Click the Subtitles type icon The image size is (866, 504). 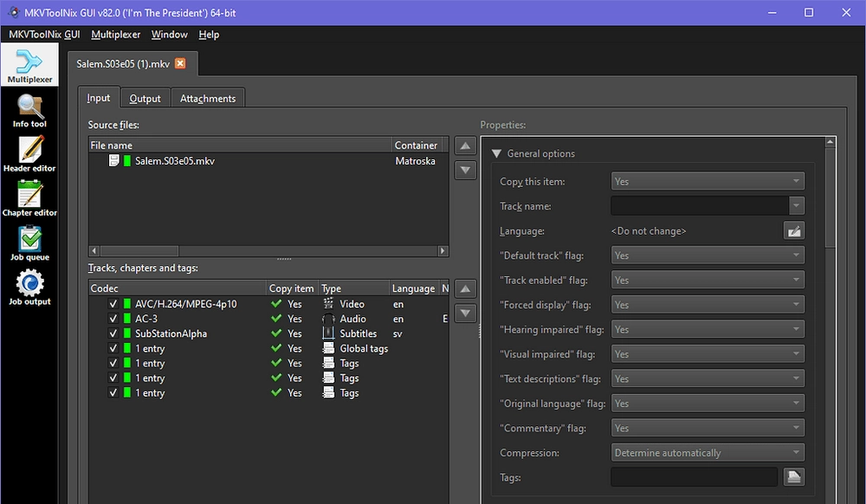328,333
